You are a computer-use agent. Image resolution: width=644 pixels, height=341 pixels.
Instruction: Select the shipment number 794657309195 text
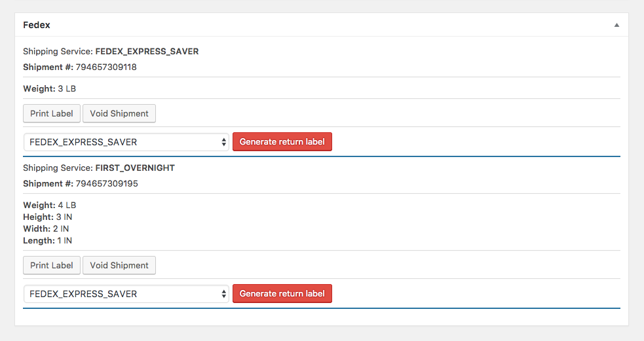tap(107, 184)
